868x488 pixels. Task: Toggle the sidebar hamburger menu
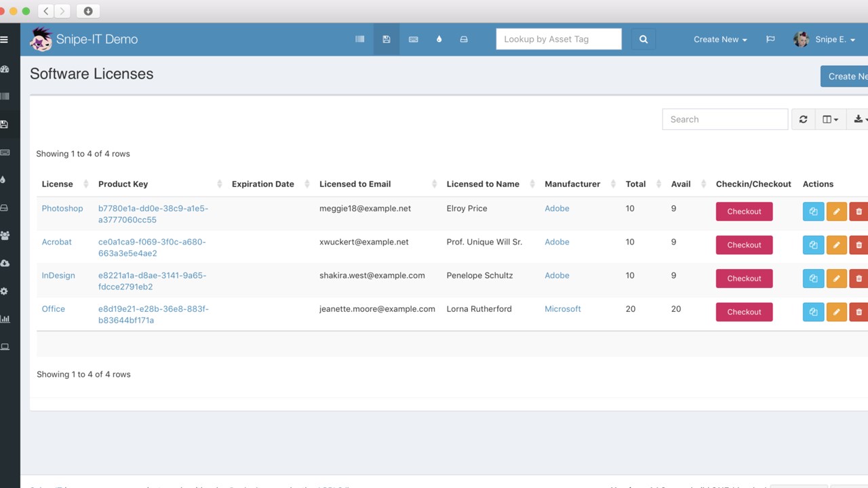pos(4,39)
